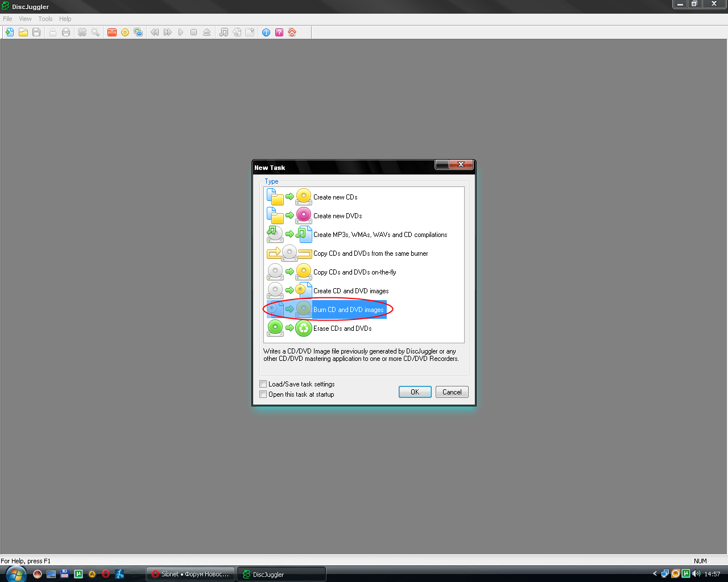Click the Open folder toolbar icon

(x=23, y=32)
